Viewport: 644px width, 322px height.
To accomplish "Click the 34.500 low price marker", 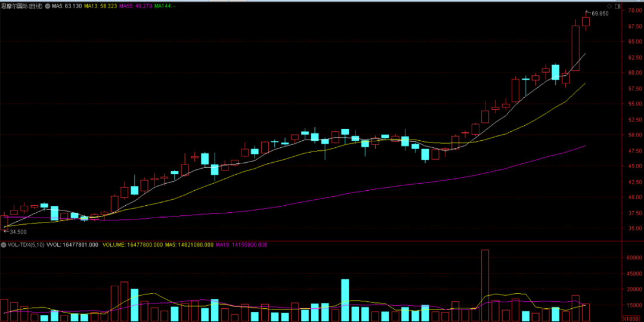I will click(18, 232).
